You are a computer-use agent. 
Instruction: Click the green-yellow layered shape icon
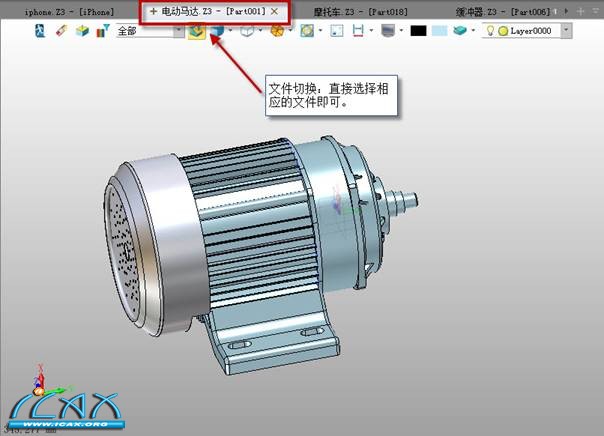click(x=197, y=31)
